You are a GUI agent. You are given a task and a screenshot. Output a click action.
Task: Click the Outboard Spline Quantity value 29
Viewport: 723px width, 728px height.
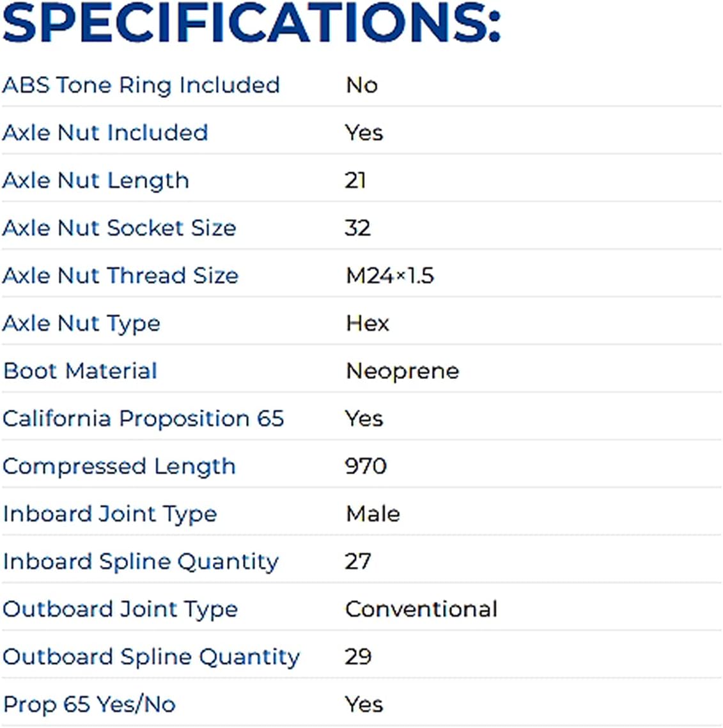[x=358, y=656]
